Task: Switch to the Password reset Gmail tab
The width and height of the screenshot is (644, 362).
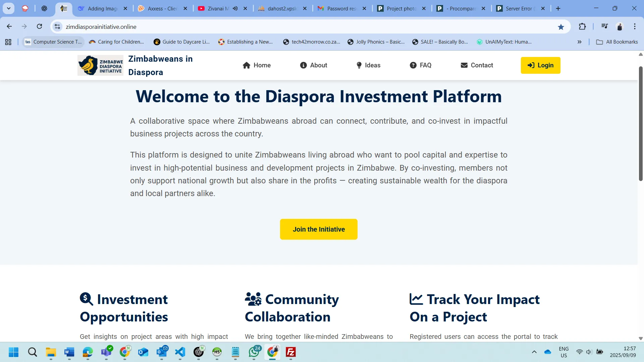Action: click(x=341, y=8)
